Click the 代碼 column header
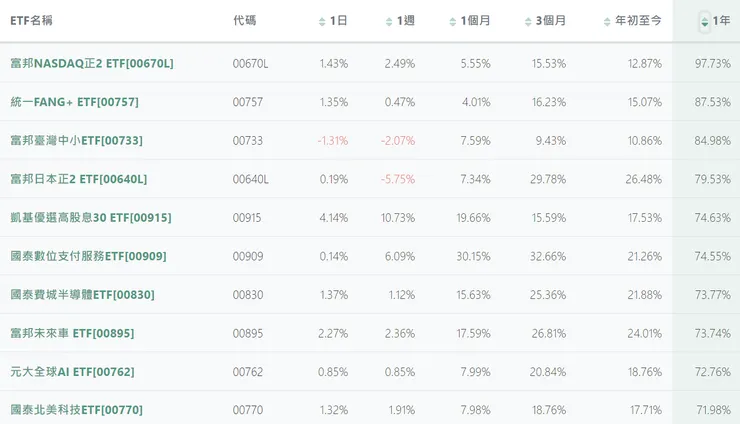The height and width of the screenshot is (424, 740). [244, 21]
